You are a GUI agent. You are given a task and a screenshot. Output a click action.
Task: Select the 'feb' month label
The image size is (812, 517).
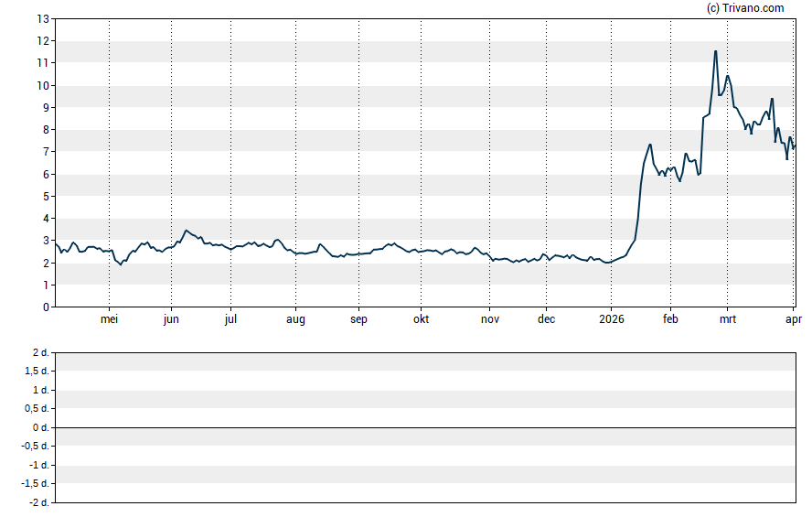[x=669, y=319]
